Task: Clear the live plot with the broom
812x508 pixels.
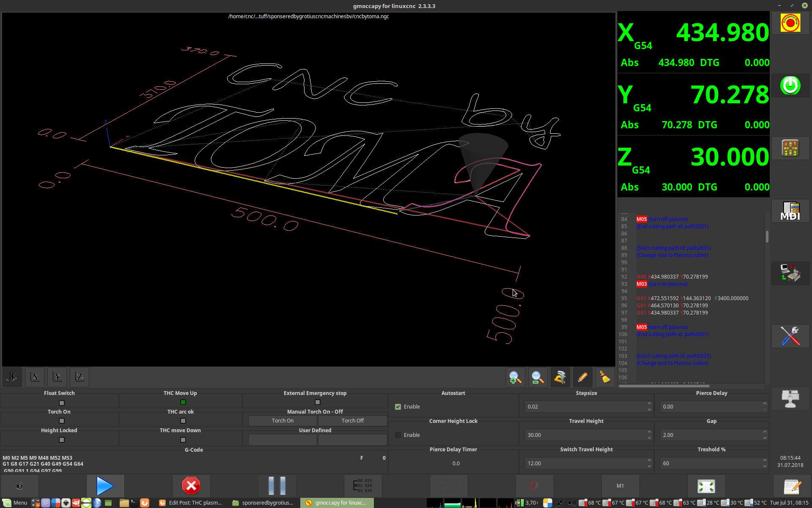Action: [605, 377]
